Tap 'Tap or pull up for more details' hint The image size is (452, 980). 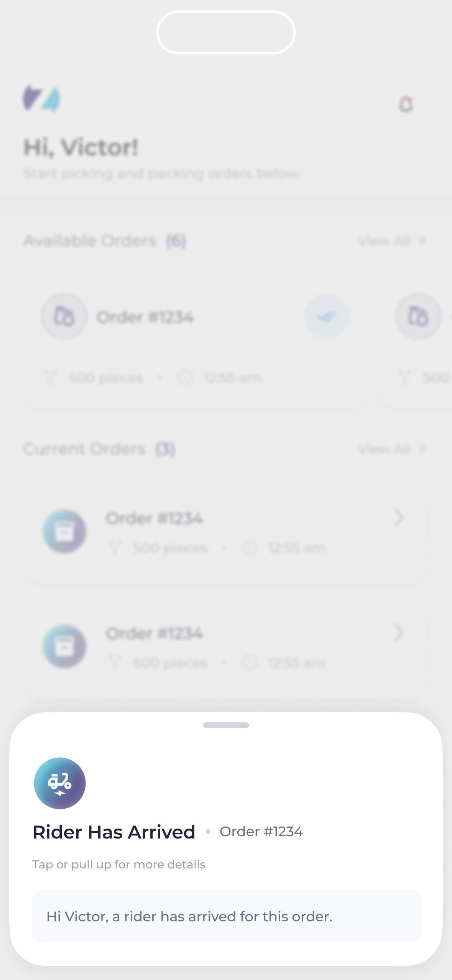tap(119, 865)
